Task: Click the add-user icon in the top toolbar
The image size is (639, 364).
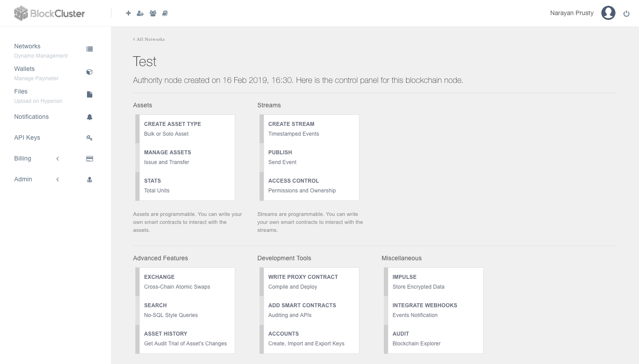Action: pyautogui.click(x=140, y=13)
